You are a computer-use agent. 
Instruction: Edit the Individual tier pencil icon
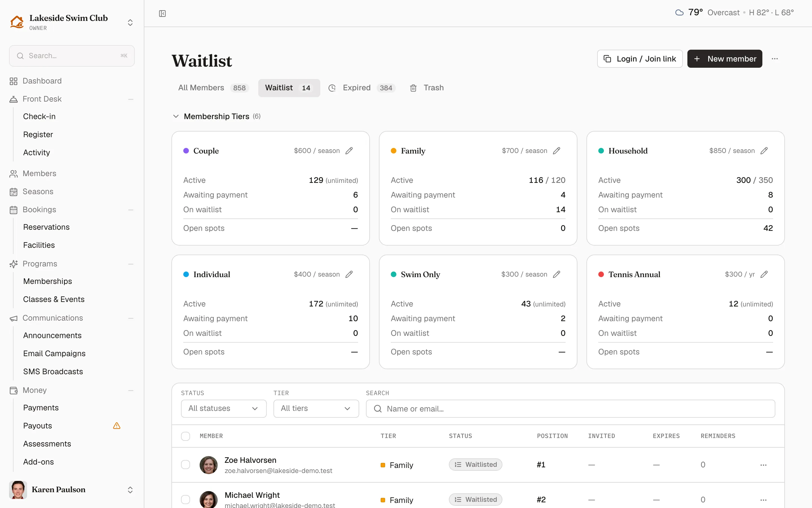point(349,275)
